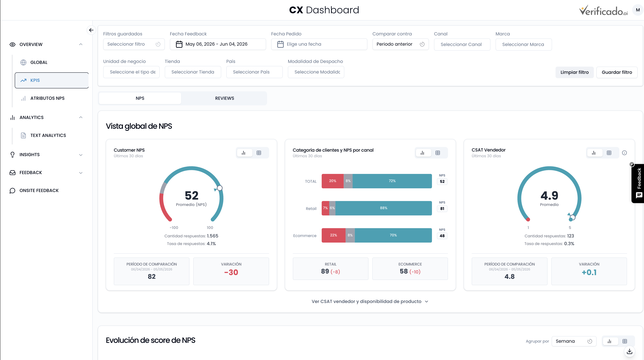Show CSAT Vendedor table view
The width and height of the screenshot is (644, 360).
[609, 153]
